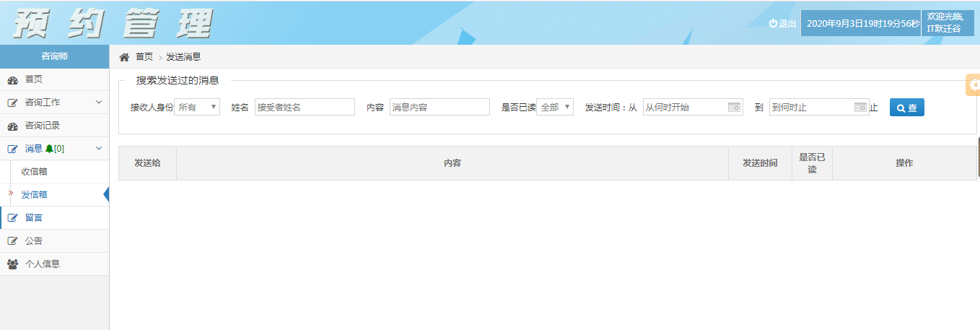
Task: Click the 消息内容 content input field
Action: pos(439,107)
